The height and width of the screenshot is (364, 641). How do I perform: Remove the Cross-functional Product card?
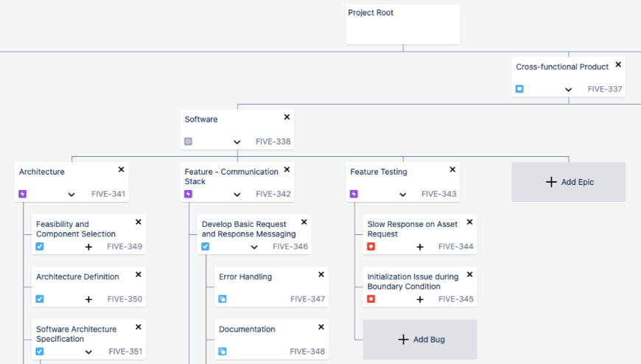[618, 65]
